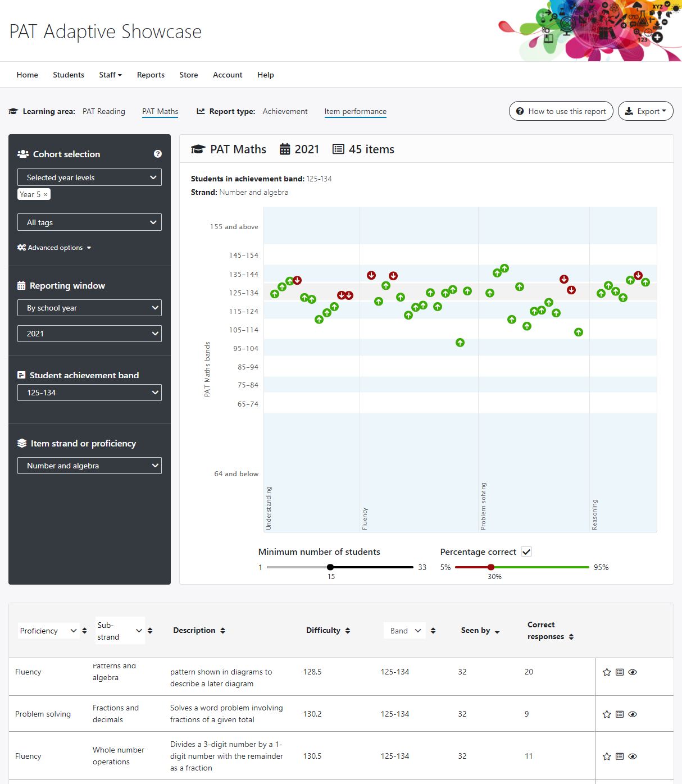Open details list icon for 130.2 item

pos(620,714)
